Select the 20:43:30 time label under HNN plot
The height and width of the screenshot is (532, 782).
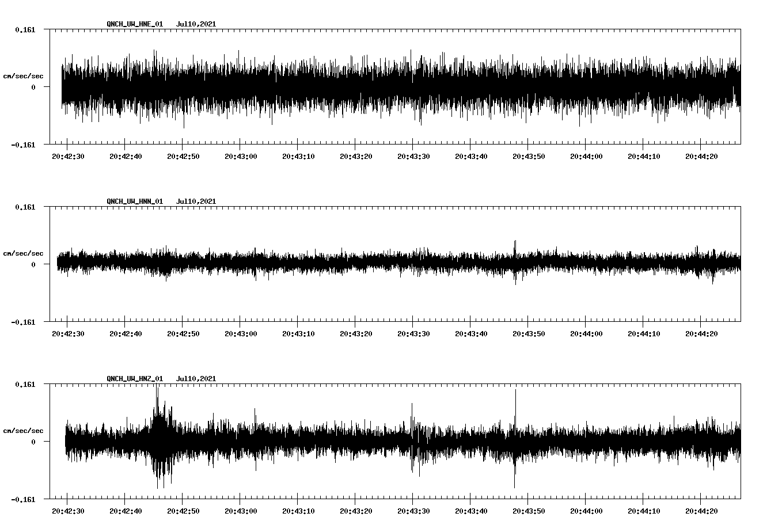[x=413, y=333]
